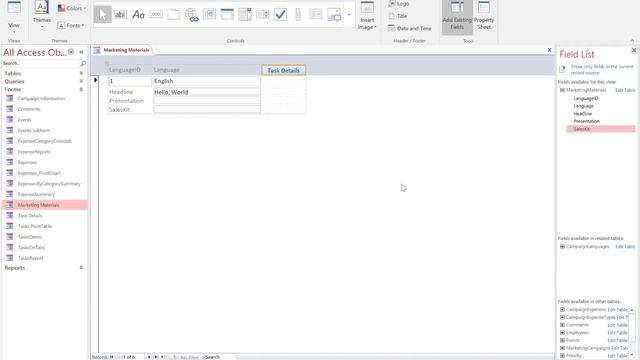Viewport: 640px width, 360px height.
Task: Pick the Navigation Control tool
Action: pyautogui.click(x=227, y=14)
